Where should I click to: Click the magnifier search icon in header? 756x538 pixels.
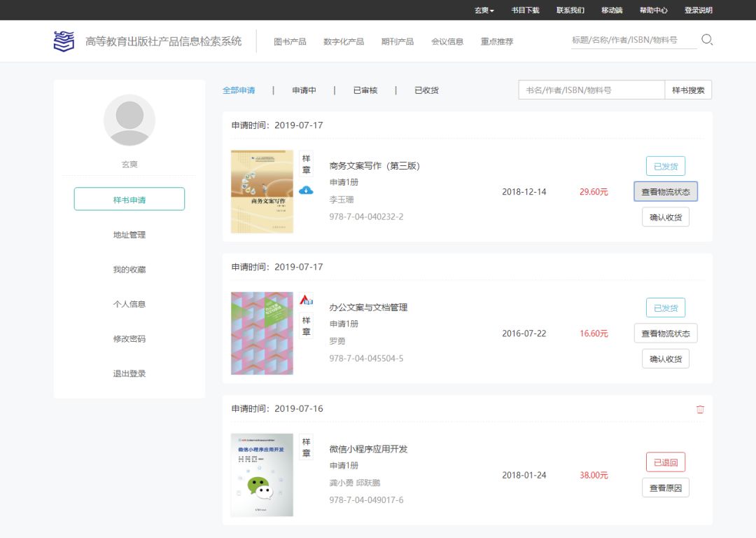707,41
